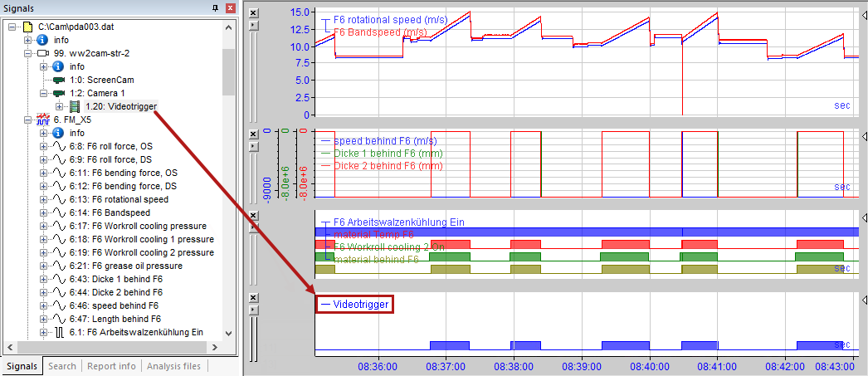The width and height of the screenshot is (868, 376).
Task: Select the 6:18: F6 Workroll cooling 1 pressure row
Action: coord(142,239)
